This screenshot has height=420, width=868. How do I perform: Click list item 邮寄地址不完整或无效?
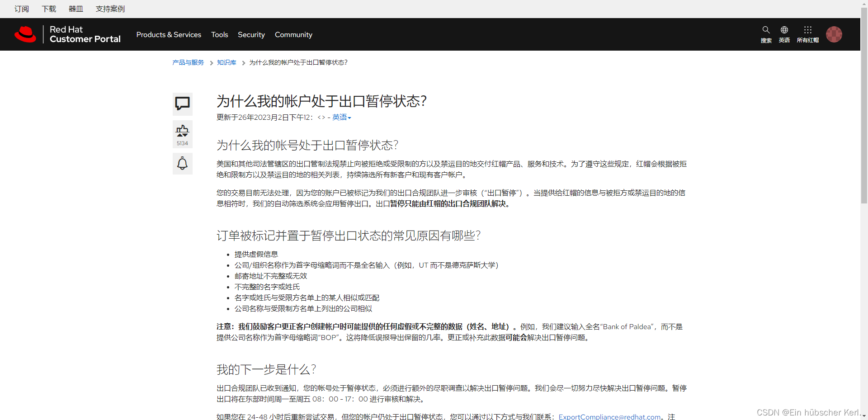click(x=271, y=276)
